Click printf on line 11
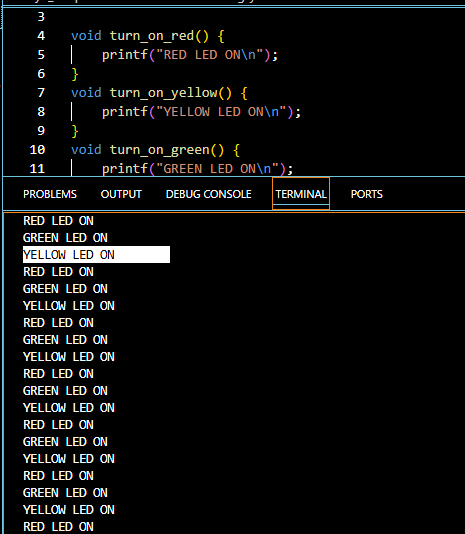The height and width of the screenshot is (534, 465). point(125,169)
